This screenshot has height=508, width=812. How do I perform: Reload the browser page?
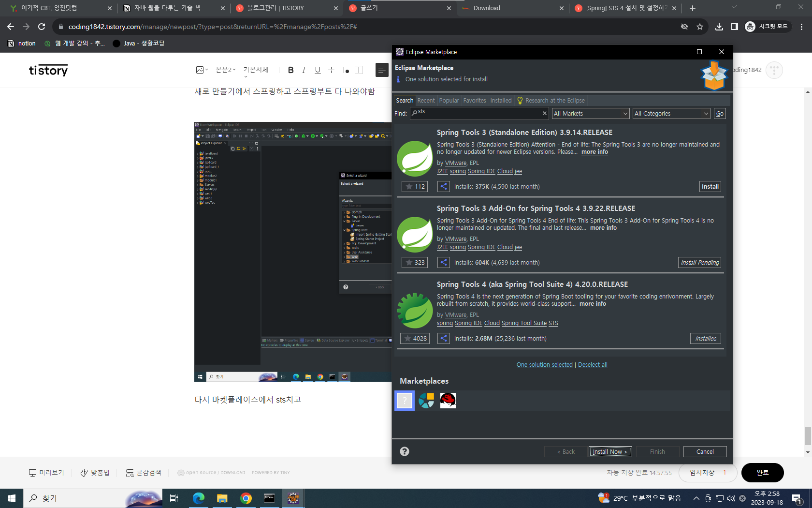coord(42,27)
